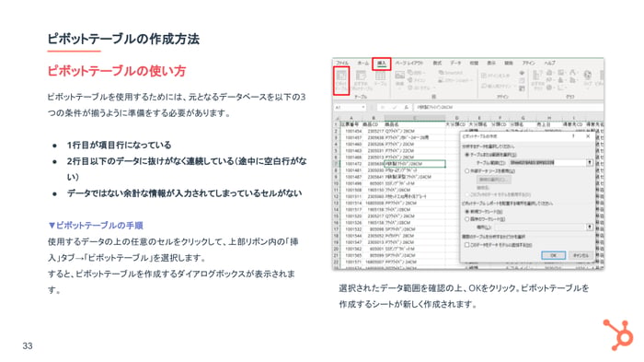Select このブックのデータモデルを使用する radio
Viewport: 644px width, 362px height.
point(467,194)
